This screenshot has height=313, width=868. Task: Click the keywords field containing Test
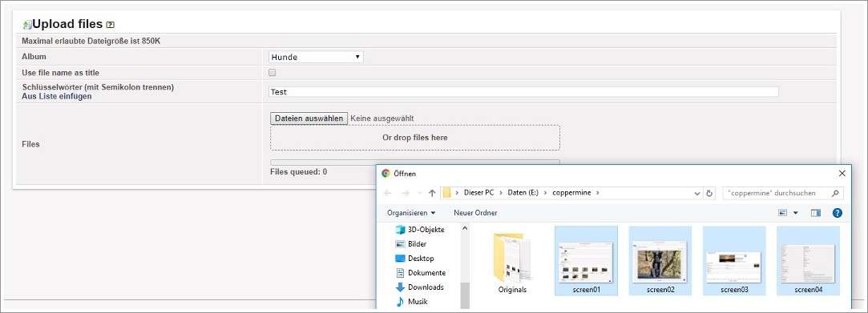(x=523, y=92)
